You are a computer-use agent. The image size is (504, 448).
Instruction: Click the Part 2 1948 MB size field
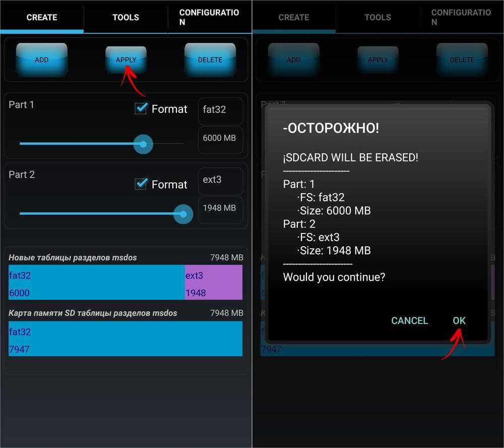tap(221, 210)
